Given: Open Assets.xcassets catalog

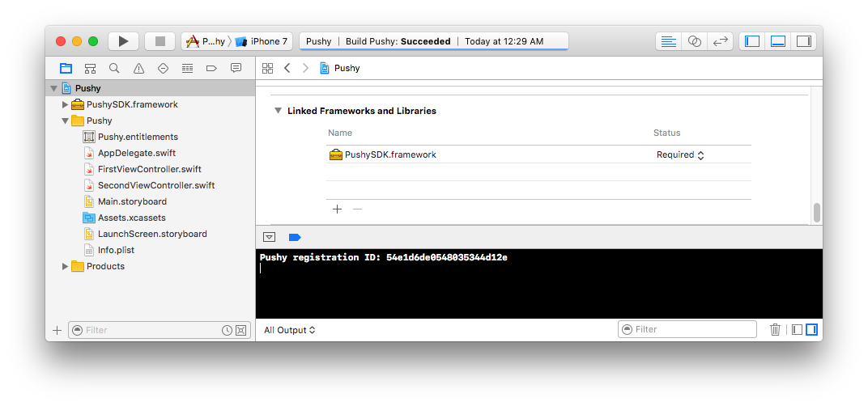Looking at the screenshot, I should tap(132, 218).
